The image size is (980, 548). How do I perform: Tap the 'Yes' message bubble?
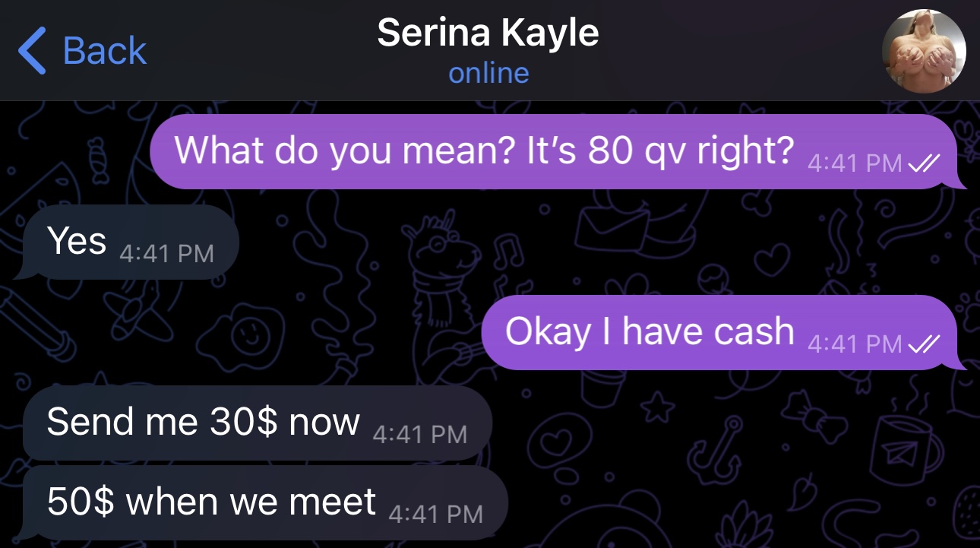77,241
